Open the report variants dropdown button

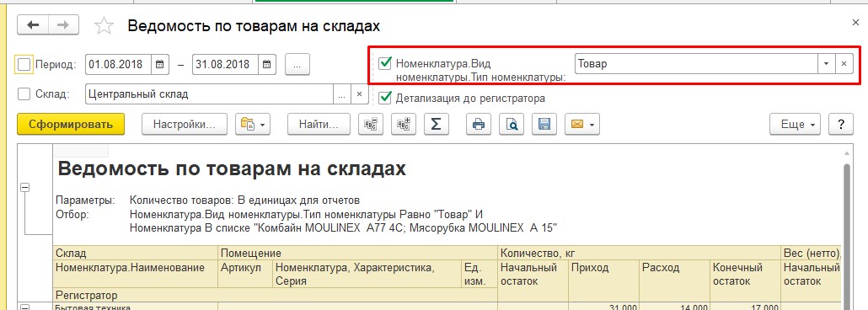tap(253, 124)
